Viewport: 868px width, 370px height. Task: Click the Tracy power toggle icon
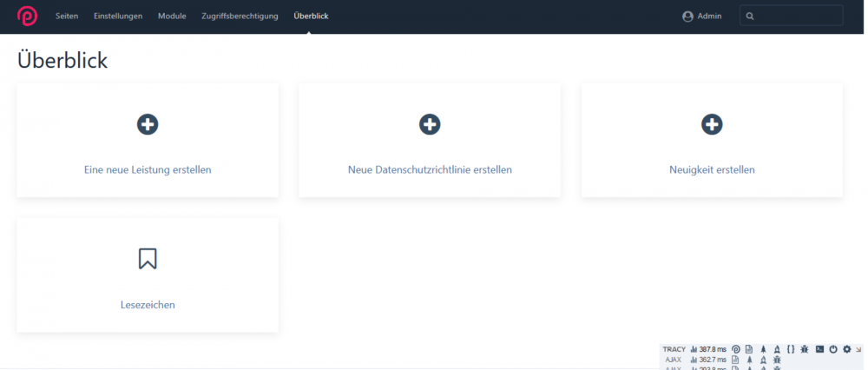click(832, 349)
